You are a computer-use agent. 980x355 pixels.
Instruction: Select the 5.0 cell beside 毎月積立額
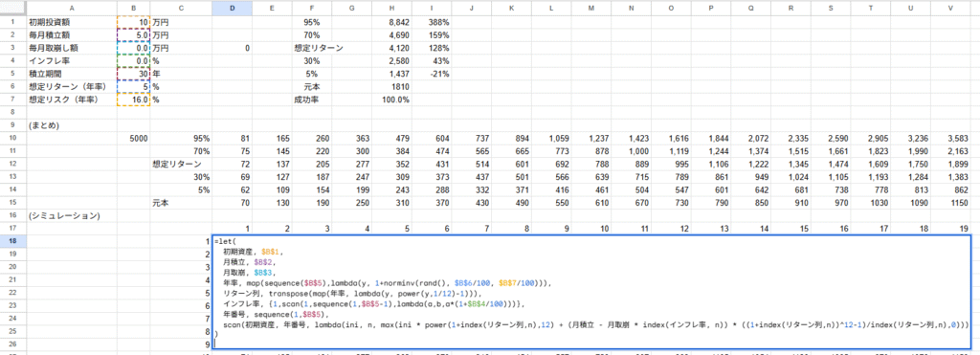(x=134, y=34)
